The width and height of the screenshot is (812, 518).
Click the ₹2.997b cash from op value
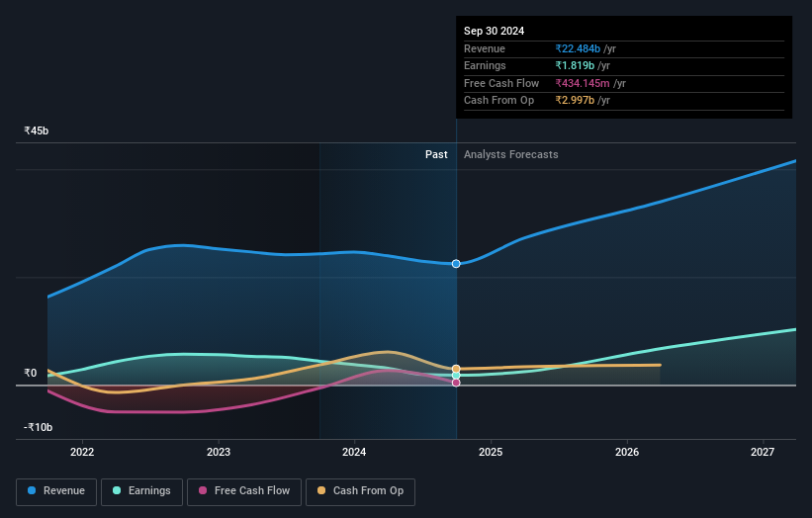coord(575,101)
